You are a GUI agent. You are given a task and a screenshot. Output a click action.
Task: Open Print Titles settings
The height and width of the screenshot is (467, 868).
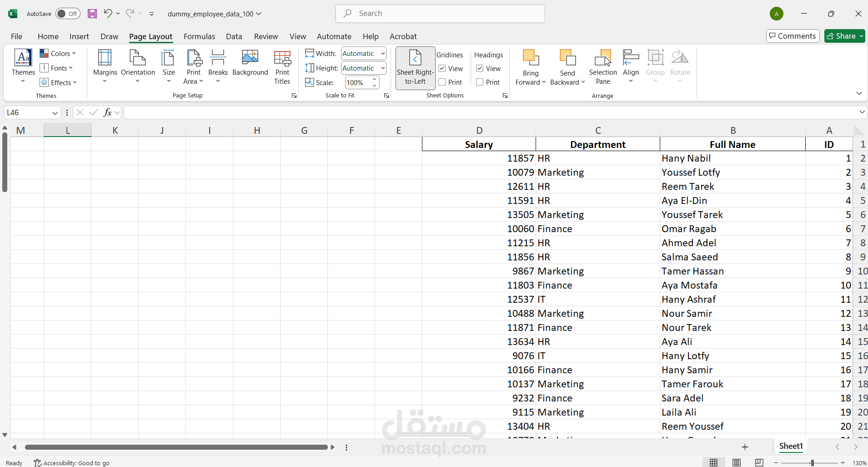click(x=282, y=66)
